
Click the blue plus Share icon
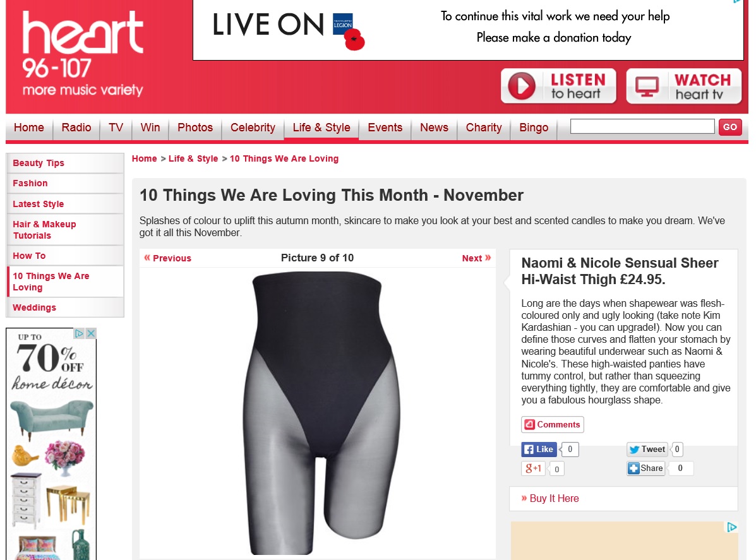click(633, 468)
